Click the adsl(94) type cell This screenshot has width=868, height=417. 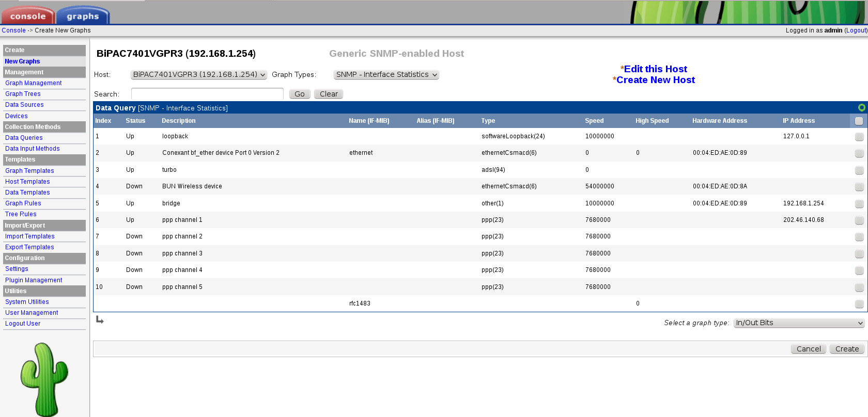pyautogui.click(x=493, y=170)
